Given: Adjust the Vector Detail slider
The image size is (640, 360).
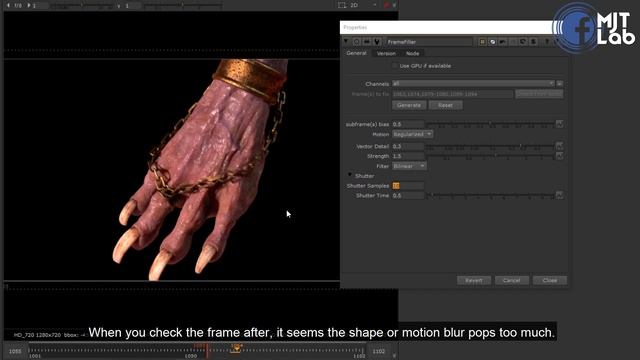Looking at the screenshot, I should click(491, 146).
